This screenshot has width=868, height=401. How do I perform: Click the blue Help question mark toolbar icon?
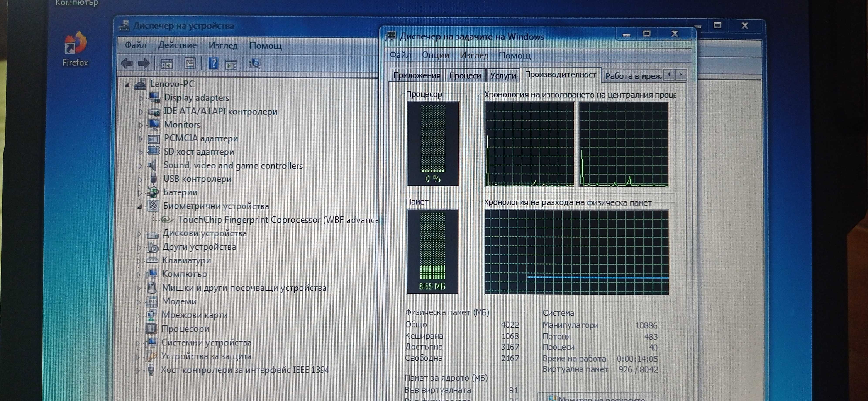tap(213, 63)
